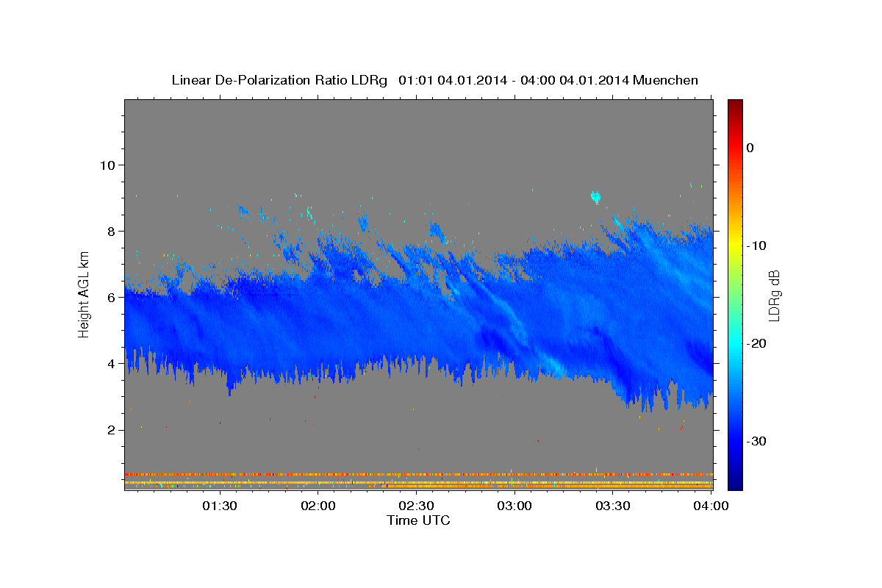
Task: Click the x-axis label 'Time UTC'
Action: (x=418, y=520)
